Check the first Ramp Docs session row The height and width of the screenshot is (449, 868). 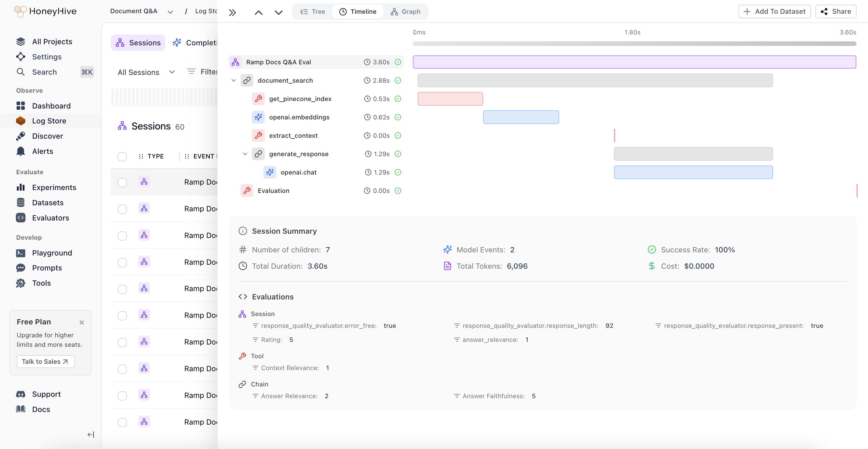tap(122, 182)
